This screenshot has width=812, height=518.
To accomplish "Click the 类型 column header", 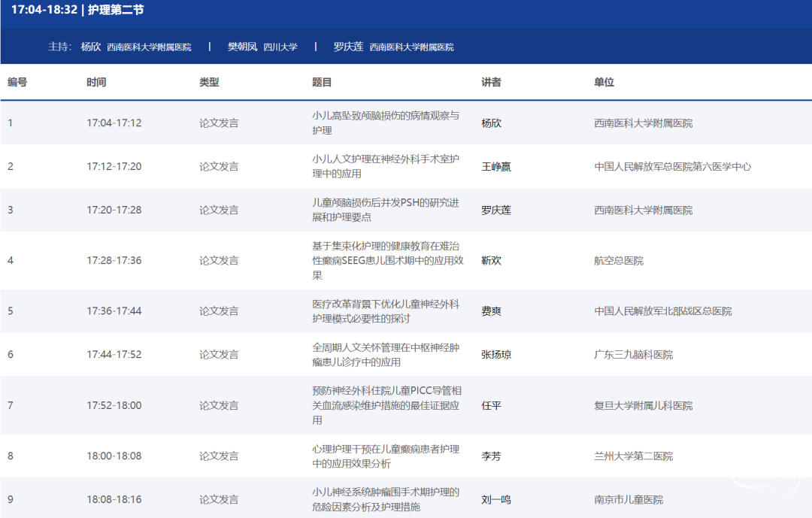I will click(x=209, y=82).
